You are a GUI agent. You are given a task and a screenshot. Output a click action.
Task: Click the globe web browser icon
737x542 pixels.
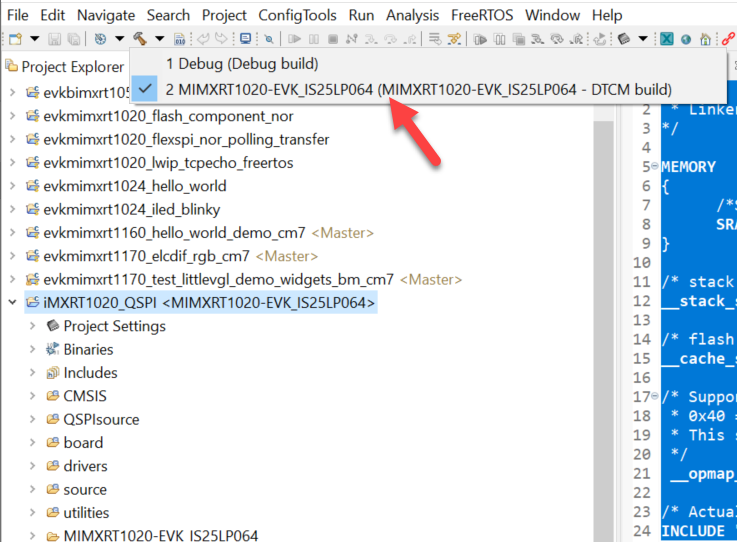pyautogui.click(x=686, y=39)
